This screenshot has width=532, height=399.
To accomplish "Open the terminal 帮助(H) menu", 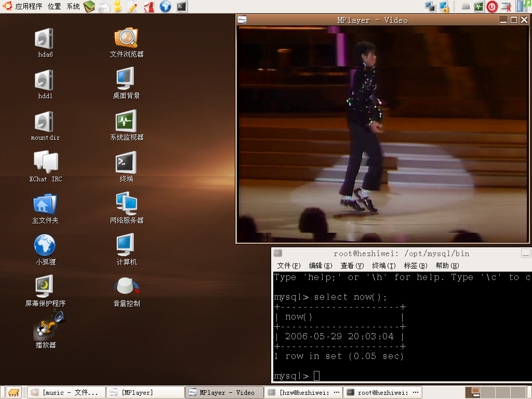I will pyautogui.click(x=447, y=265).
